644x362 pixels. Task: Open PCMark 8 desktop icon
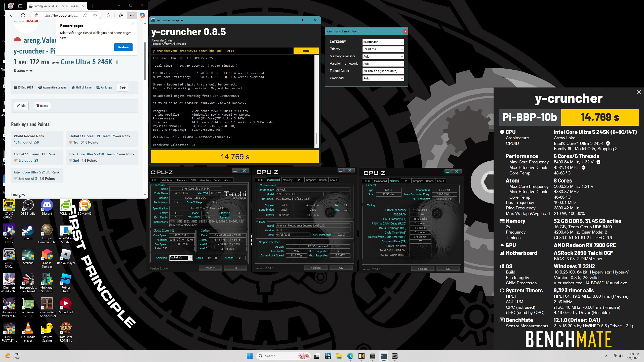click(66, 207)
